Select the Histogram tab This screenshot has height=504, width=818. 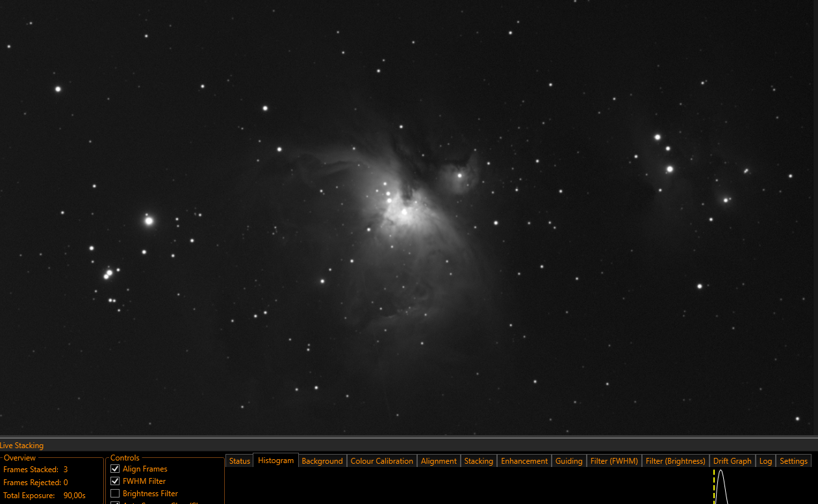tap(275, 460)
